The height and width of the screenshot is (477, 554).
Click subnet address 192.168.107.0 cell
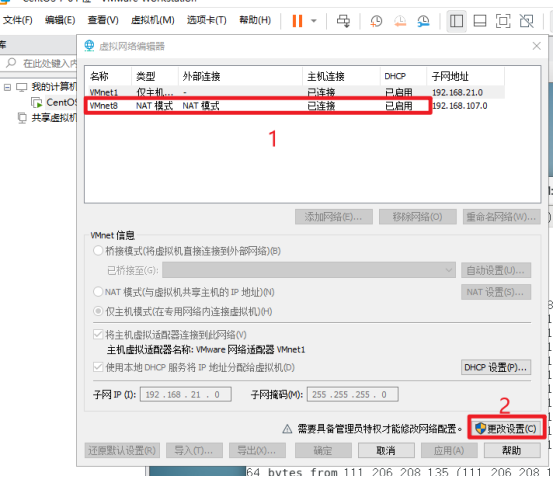pyautogui.click(x=460, y=106)
